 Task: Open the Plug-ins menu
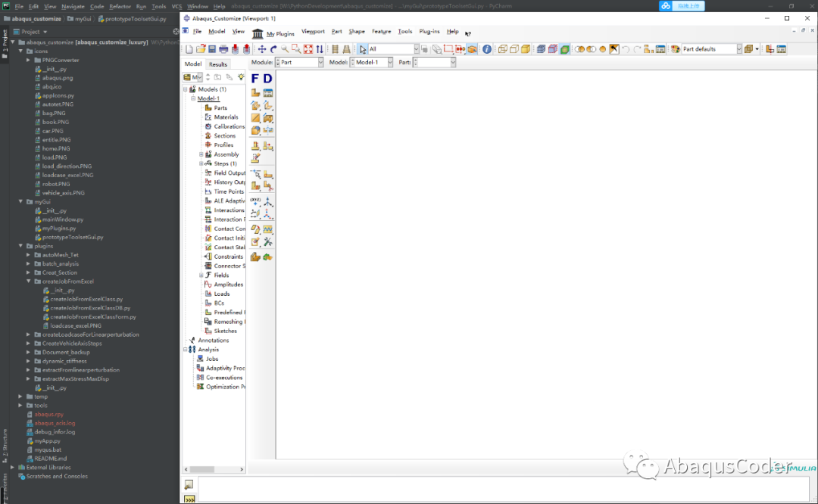point(429,32)
